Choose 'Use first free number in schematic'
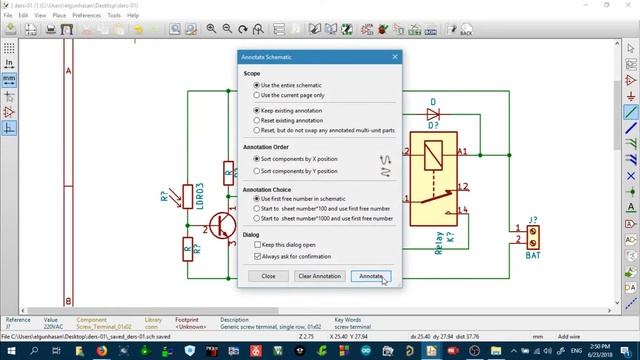The height and width of the screenshot is (360, 640). [x=300, y=199]
